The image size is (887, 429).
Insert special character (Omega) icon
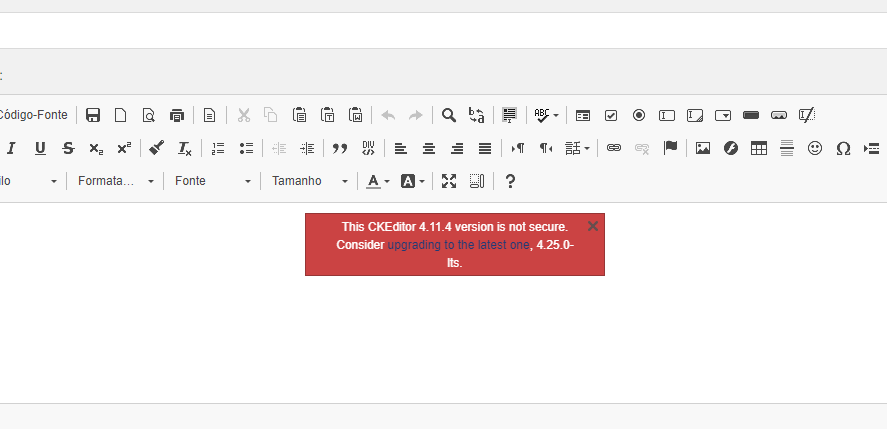pos(843,148)
